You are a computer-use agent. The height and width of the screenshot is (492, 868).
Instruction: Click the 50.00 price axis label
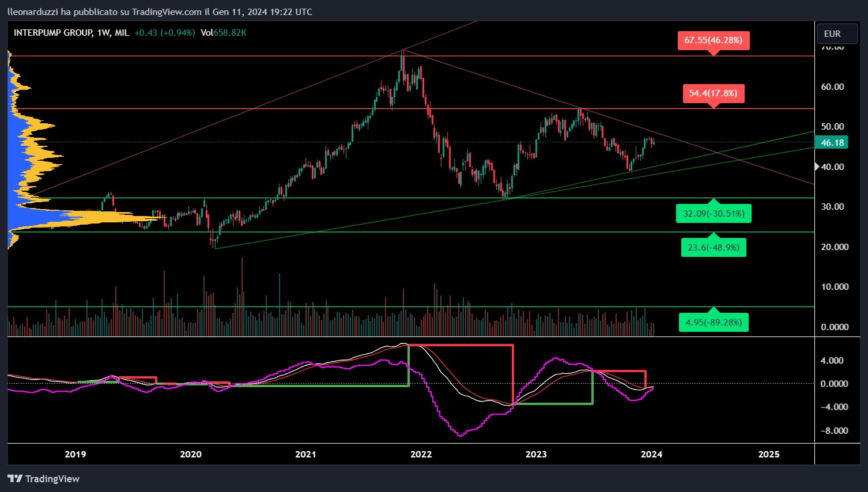(x=832, y=127)
